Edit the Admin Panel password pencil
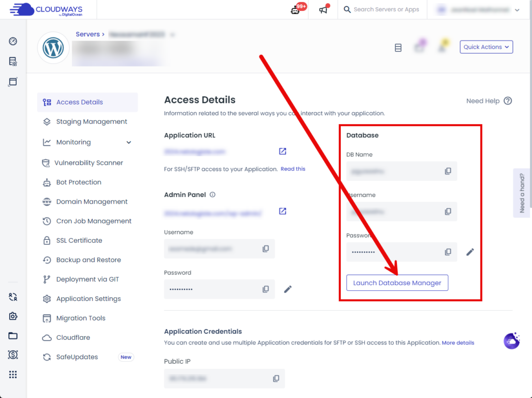 click(x=288, y=289)
